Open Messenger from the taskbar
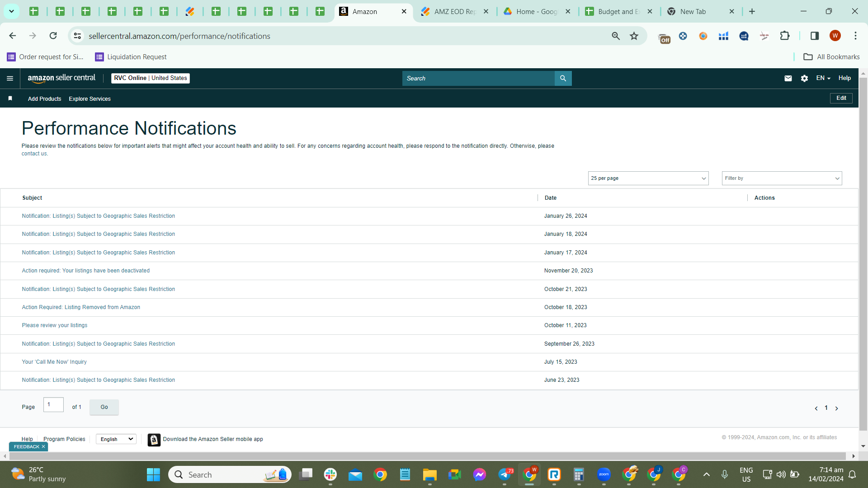 click(x=480, y=474)
